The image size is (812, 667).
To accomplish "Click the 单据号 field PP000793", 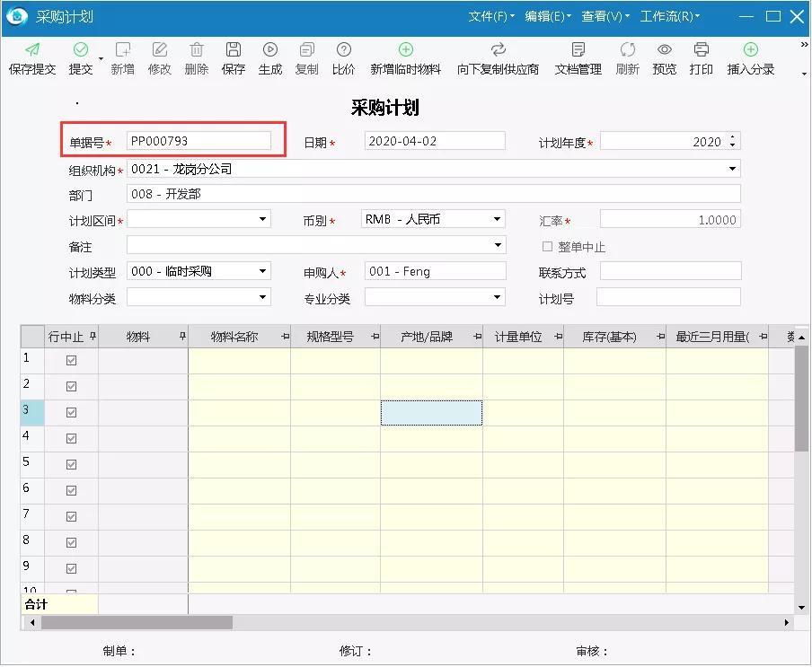I will point(199,141).
